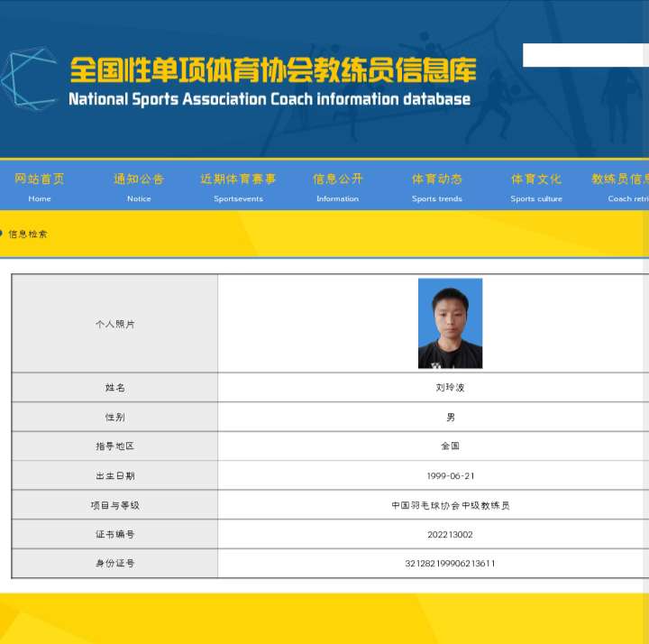649x644 pixels.
Task: Click the coach's portrait photo thumbnail
Action: coord(450,323)
